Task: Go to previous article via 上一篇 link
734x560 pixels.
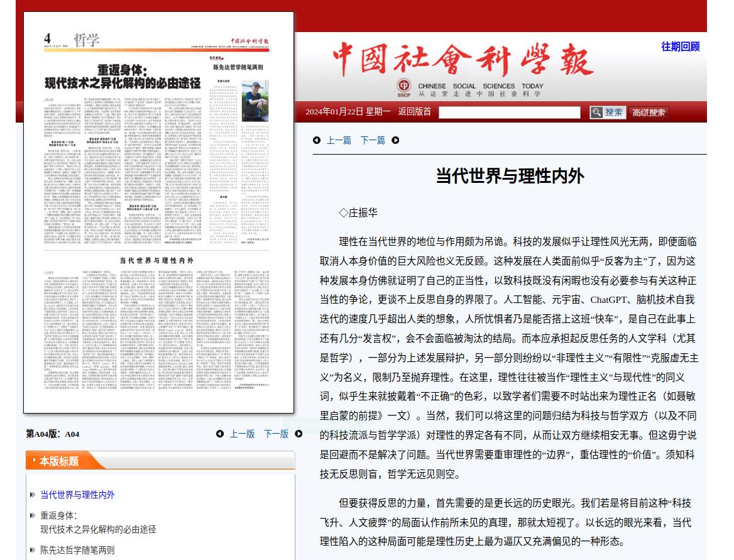Action: point(339,140)
